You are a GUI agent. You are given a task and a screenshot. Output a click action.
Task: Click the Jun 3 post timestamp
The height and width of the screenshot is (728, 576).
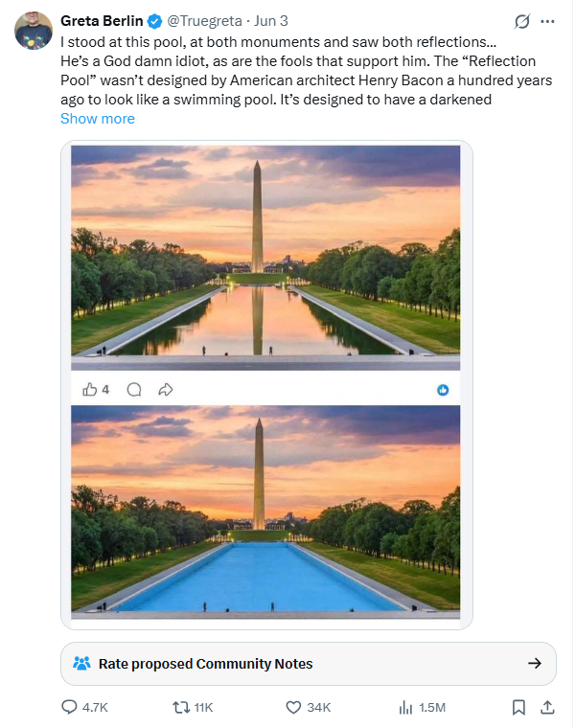271,21
